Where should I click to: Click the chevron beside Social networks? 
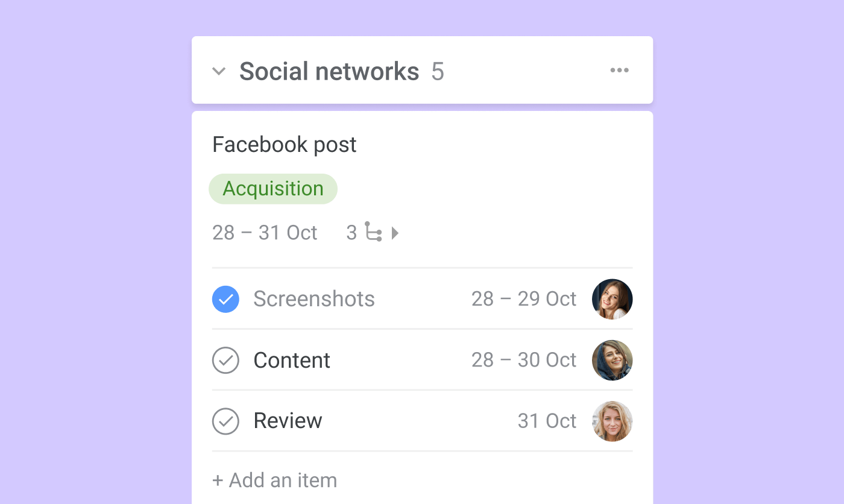click(x=219, y=71)
